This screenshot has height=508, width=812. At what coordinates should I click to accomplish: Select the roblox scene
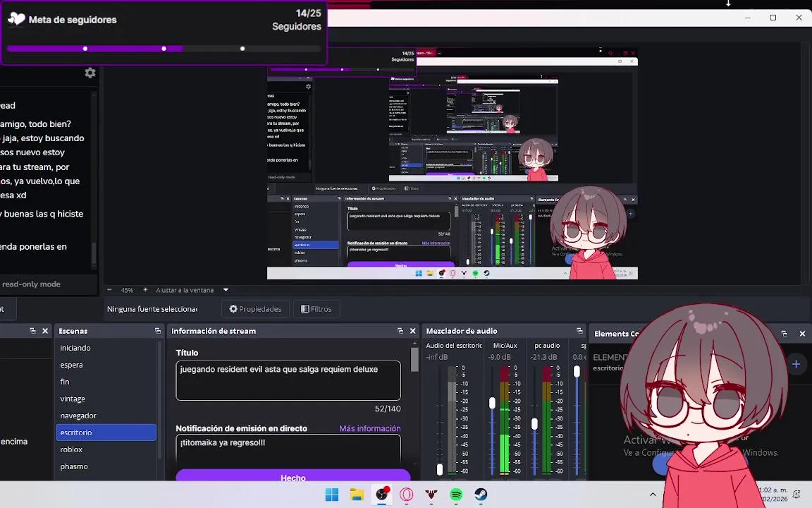click(x=106, y=449)
